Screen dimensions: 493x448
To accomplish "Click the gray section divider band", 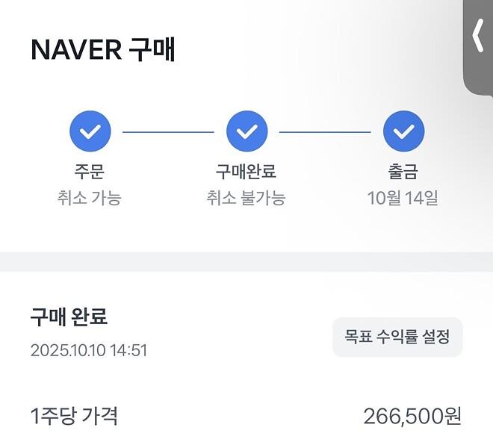I will coord(246,262).
